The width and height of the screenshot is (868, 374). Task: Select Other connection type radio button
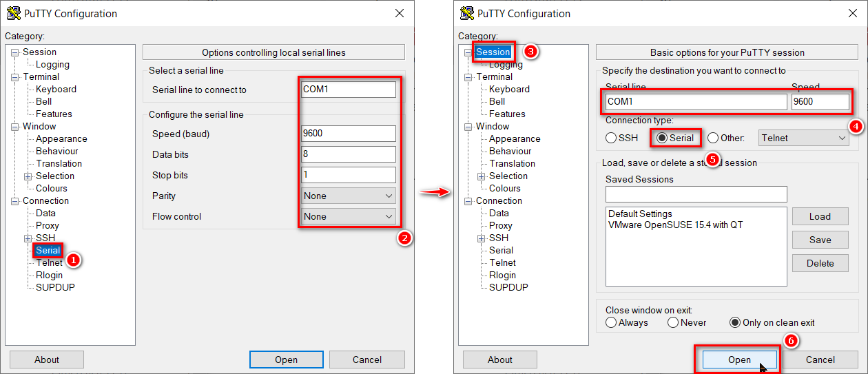tap(713, 138)
